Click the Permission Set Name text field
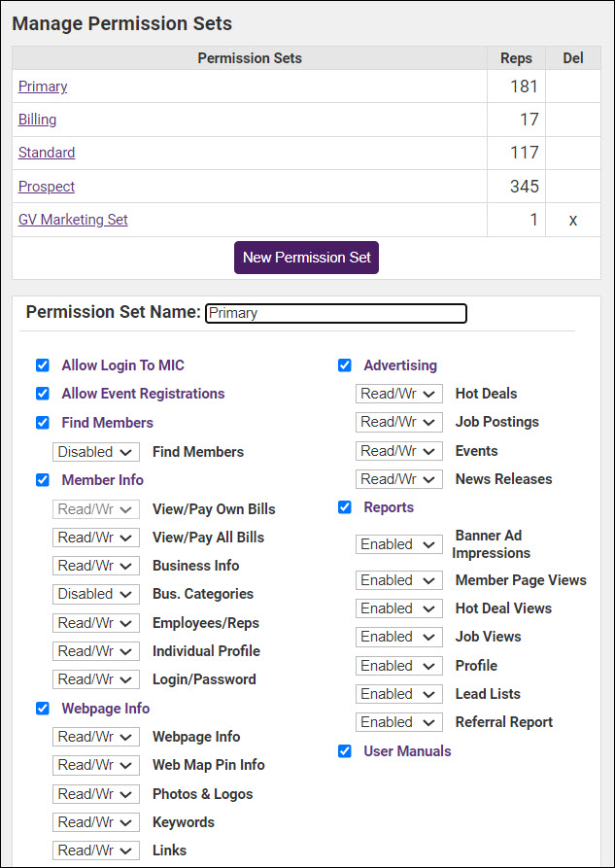The width and height of the screenshot is (615, 868). pyautogui.click(x=336, y=313)
